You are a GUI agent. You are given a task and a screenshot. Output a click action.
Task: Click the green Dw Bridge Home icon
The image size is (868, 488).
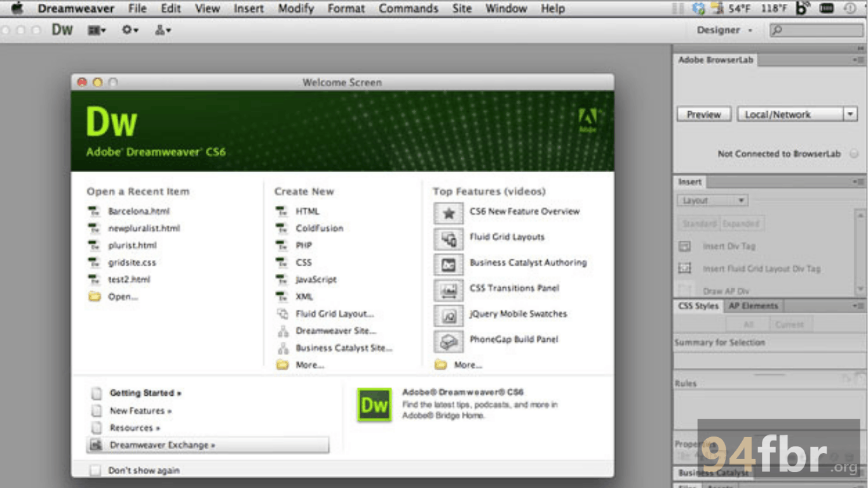(374, 405)
